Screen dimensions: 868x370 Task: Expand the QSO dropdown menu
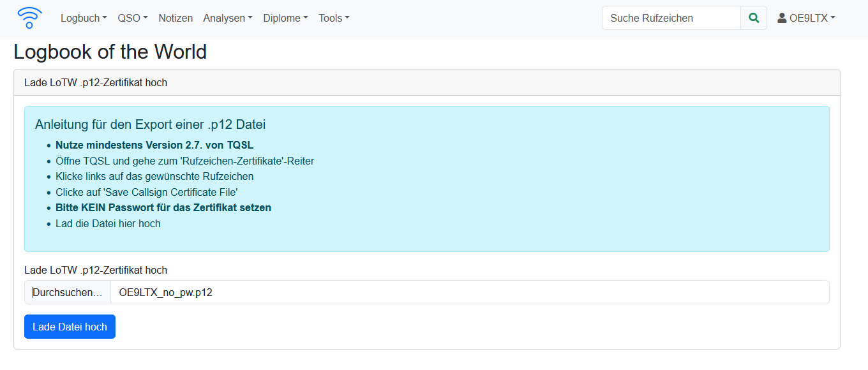[133, 18]
